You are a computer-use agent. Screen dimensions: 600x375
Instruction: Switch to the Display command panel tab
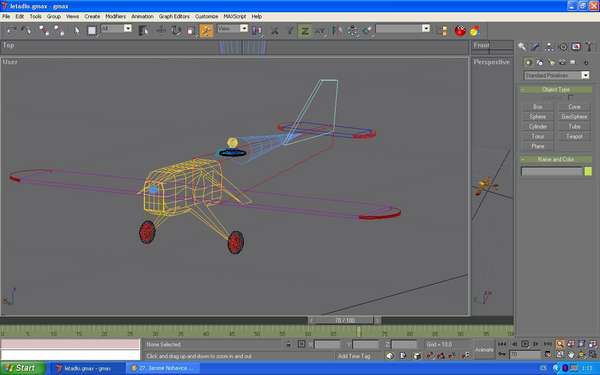576,47
